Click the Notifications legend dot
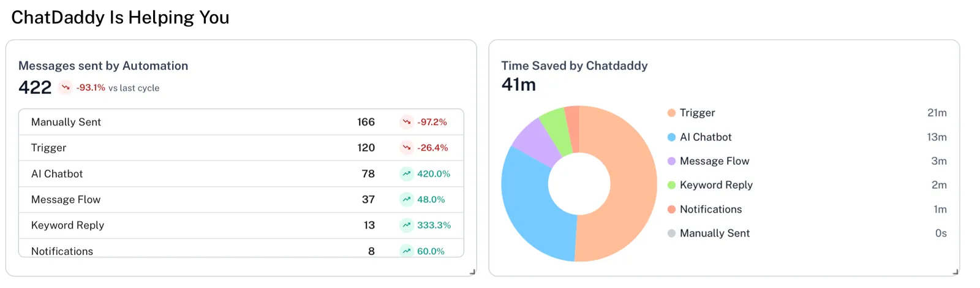The image size is (980, 288). 671,210
